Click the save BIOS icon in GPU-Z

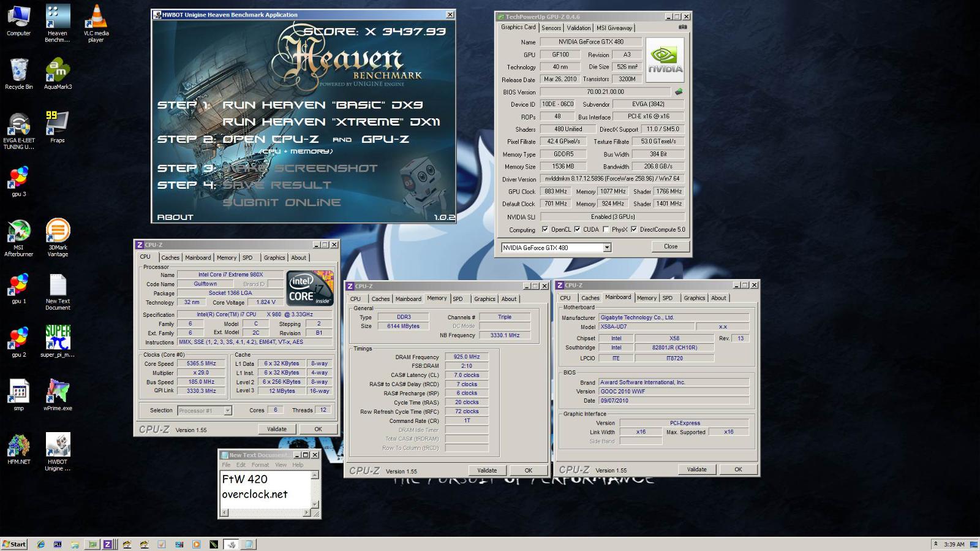[x=679, y=92]
